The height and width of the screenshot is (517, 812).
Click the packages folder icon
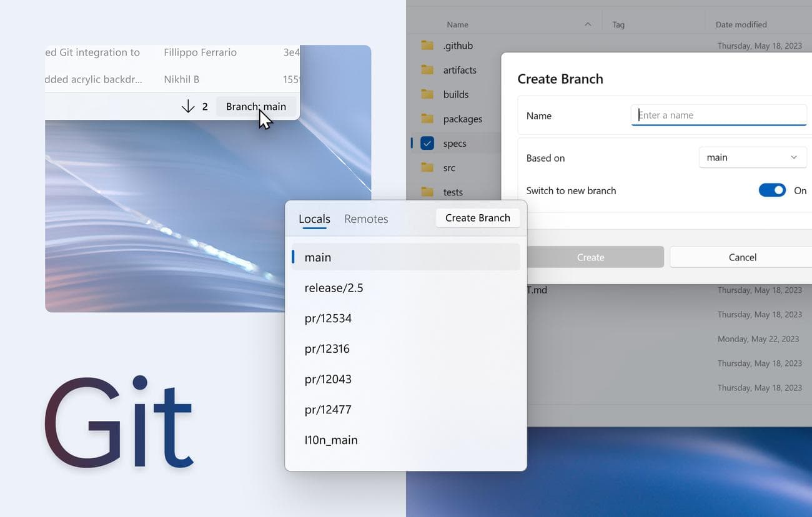tap(427, 119)
